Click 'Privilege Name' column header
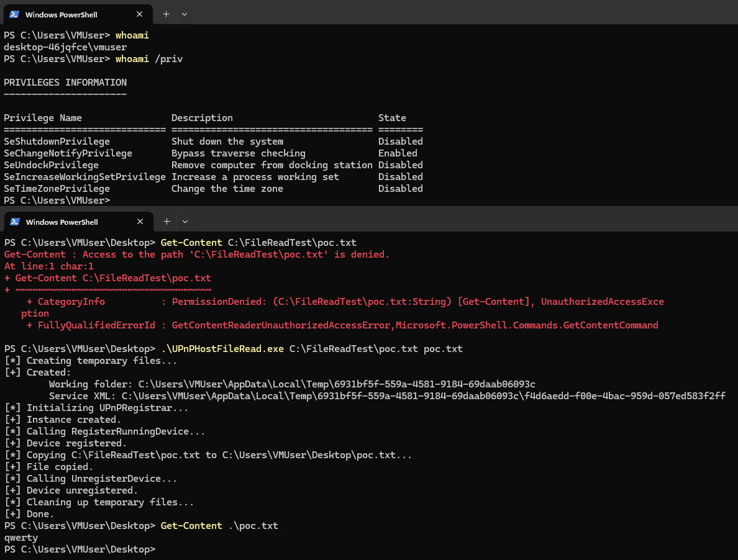The height and width of the screenshot is (560, 738). pyautogui.click(x=43, y=117)
